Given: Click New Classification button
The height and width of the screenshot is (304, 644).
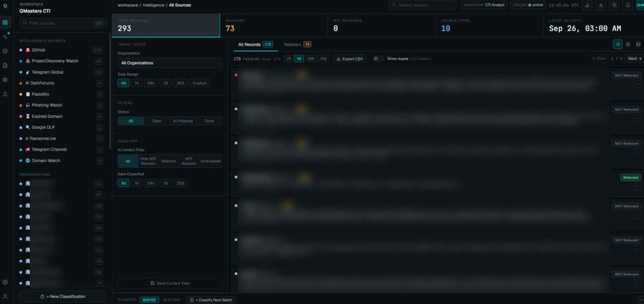Looking at the screenshot, I should pyautogui.click(x=63, y=297).
